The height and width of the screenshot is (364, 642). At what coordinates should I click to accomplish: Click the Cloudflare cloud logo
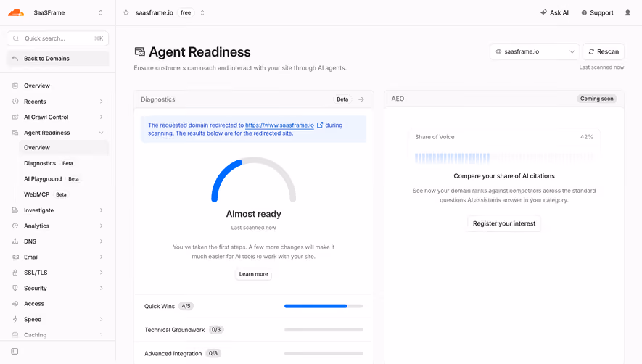point(16,12)
